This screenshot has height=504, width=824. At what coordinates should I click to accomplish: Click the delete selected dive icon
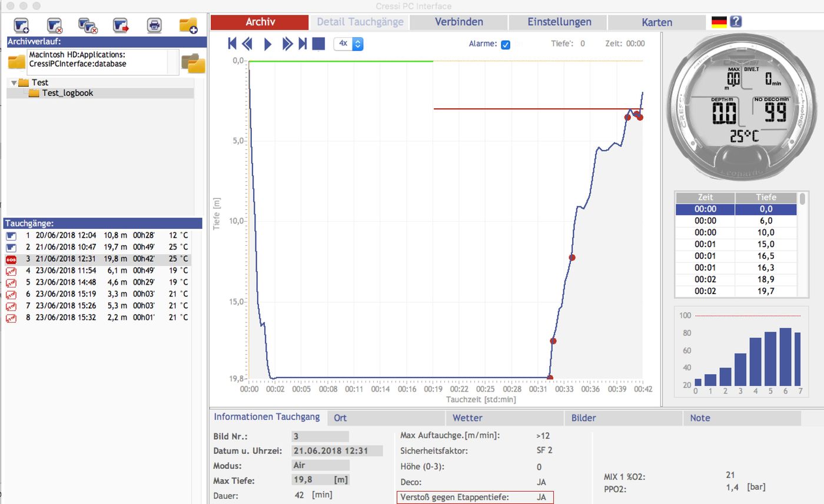[55, 25]
